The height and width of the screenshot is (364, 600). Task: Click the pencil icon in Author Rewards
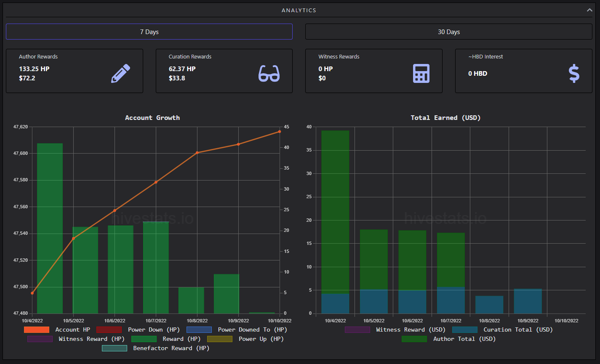tap(120, 74)
